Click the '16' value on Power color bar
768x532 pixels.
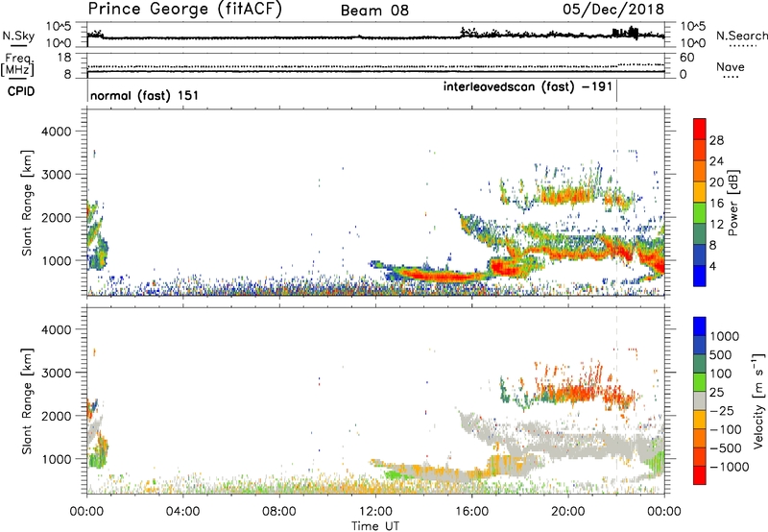[x=716, y=204]
